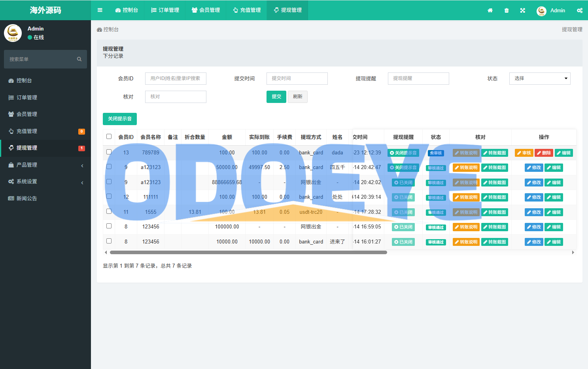Click the Admin avatar in top bar
Image resolution: width=588 pixels, height=369 pixels.
click(541, 11)
